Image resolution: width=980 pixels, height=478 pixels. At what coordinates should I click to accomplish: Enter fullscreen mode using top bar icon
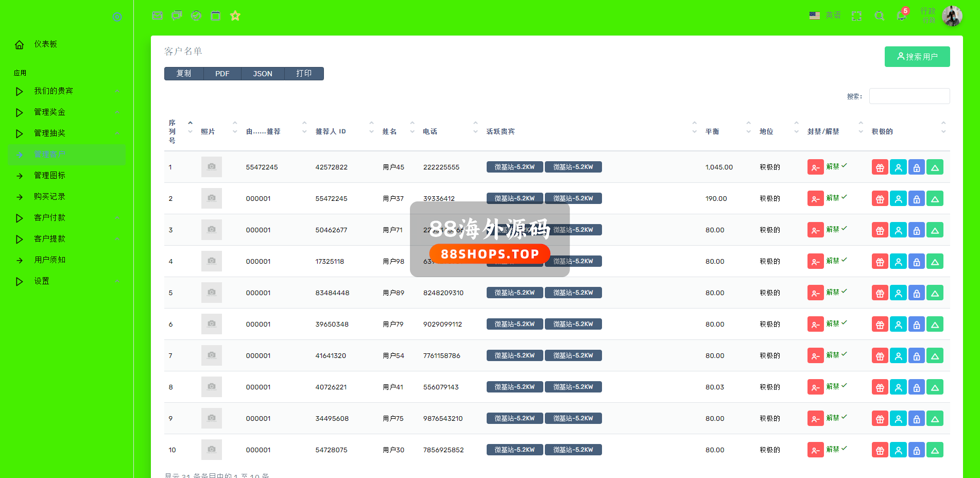[x=856, y=16]
